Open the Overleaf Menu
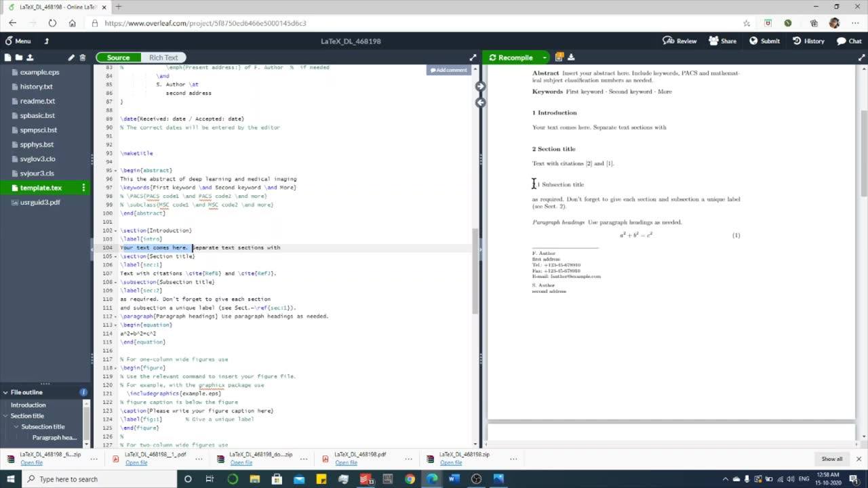This screenshot has width=868, height=488. 17,41
